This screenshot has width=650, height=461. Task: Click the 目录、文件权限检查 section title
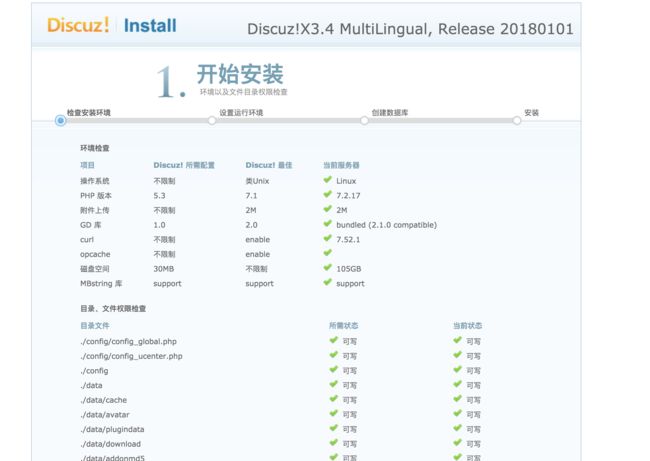[x=113, y=308]
